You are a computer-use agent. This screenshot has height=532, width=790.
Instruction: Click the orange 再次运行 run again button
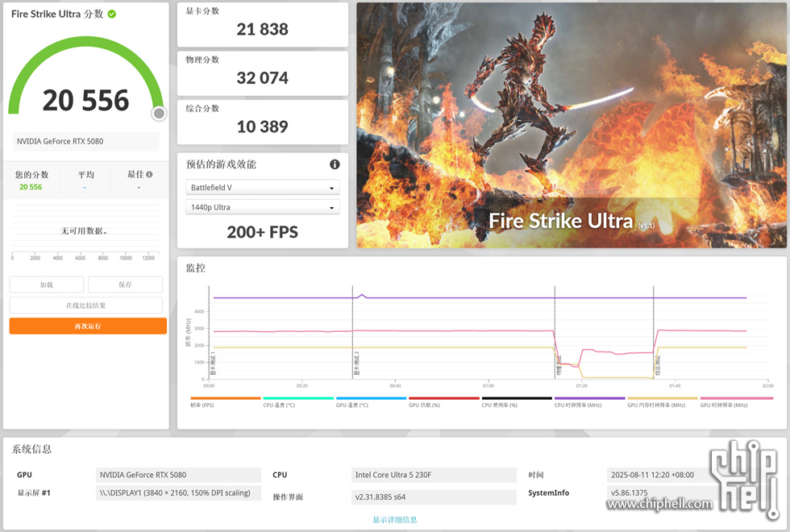click(x=88, y=326)
